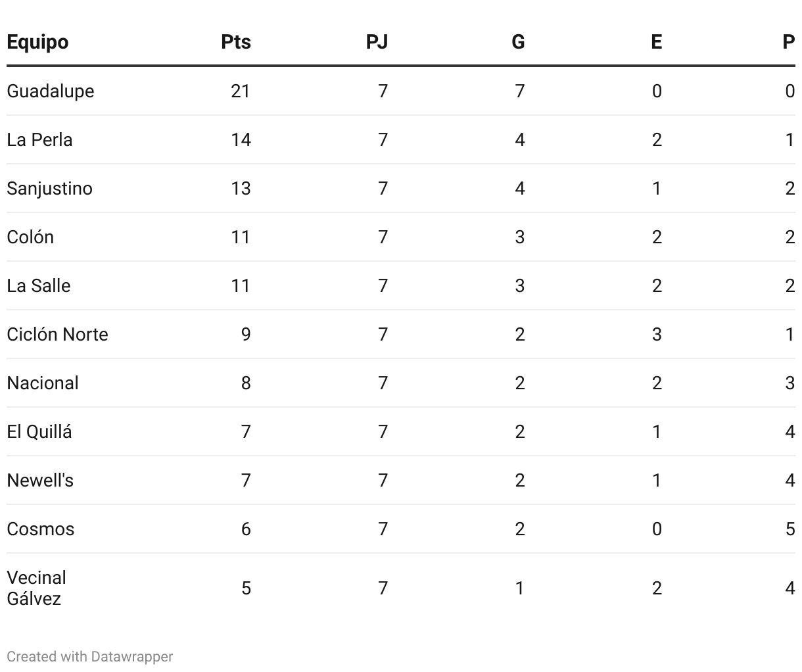
Task: Click the Ciclón Norte team name
Action: 57,334
